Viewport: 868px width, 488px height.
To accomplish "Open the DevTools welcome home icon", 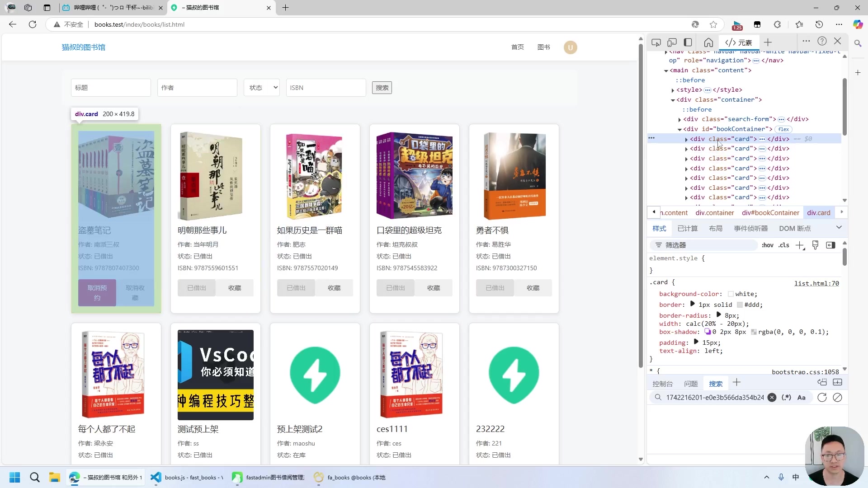I will pos(708,42).
